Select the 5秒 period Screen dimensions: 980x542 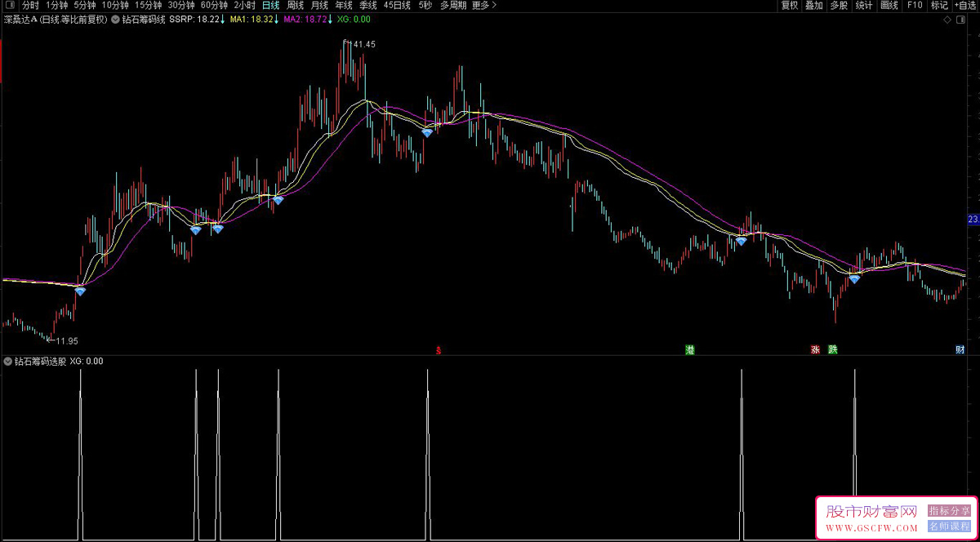[x=425, y=5]
